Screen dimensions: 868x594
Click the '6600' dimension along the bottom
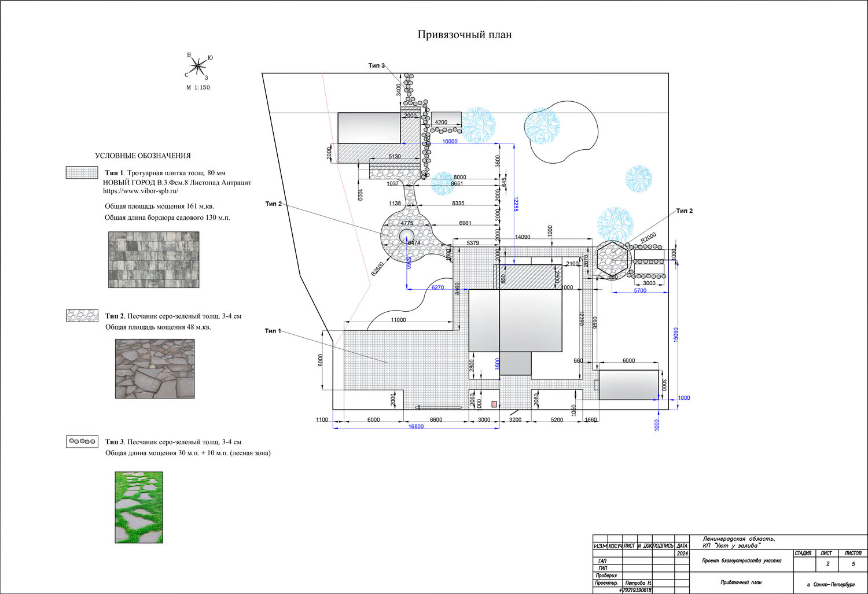tap(436, 420)
